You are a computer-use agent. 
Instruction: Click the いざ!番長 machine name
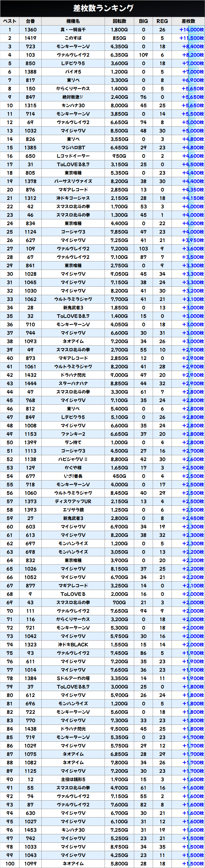pyautogui.click(x=73, y=476)
